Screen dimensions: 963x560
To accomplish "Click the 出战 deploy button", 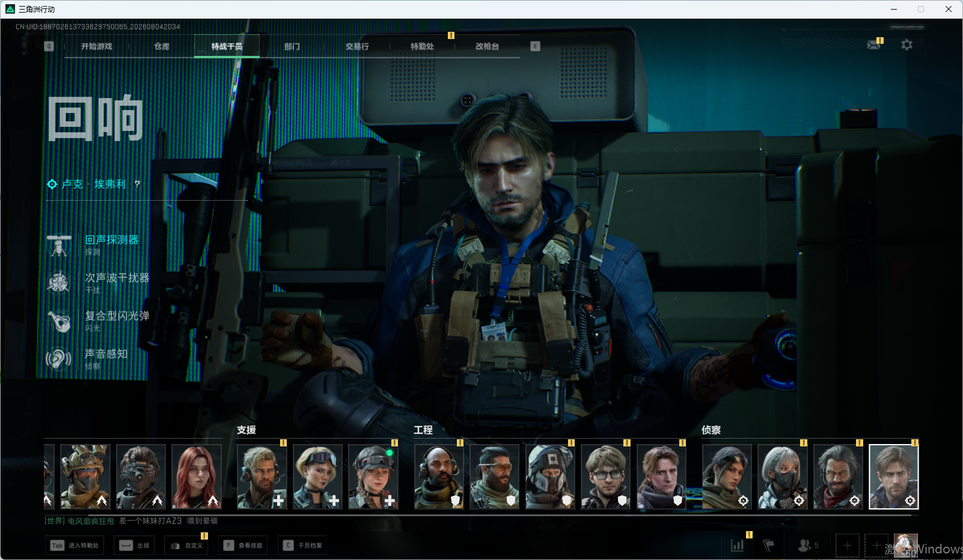I will point(134,546).
